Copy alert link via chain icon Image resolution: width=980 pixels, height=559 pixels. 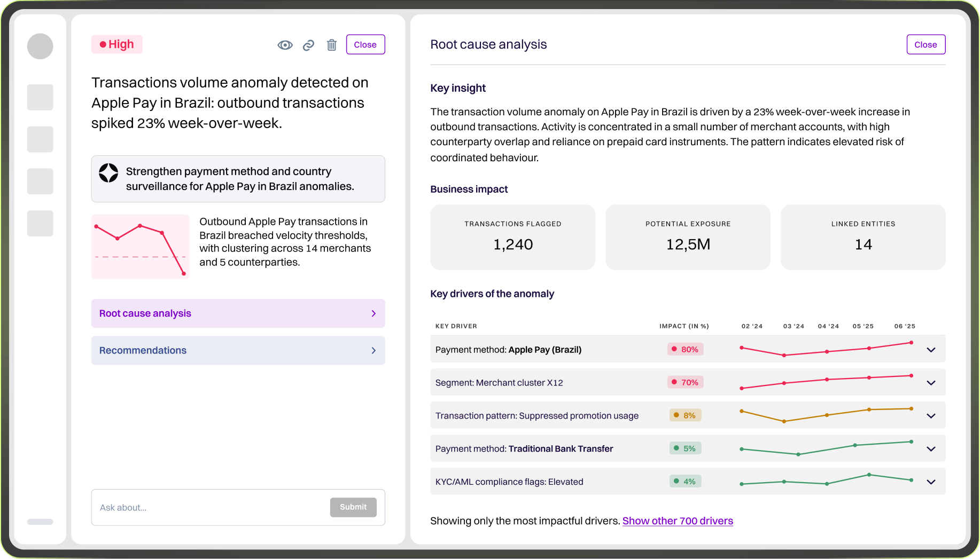click(308, 45)
